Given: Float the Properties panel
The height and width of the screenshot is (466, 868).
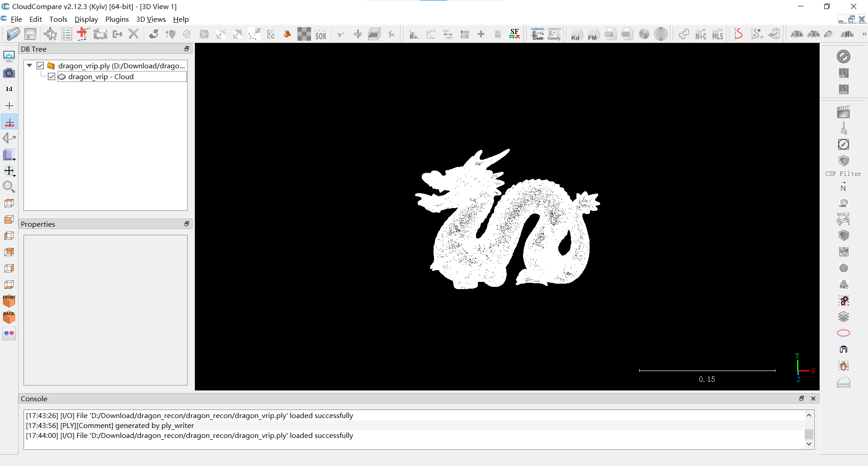Looking at the screenshot, I should (187, 224).
